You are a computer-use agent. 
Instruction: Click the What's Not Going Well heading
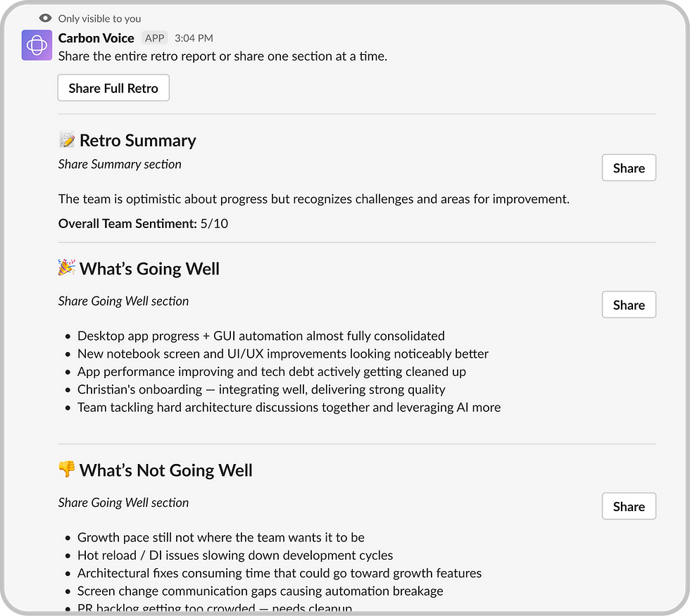166,470
